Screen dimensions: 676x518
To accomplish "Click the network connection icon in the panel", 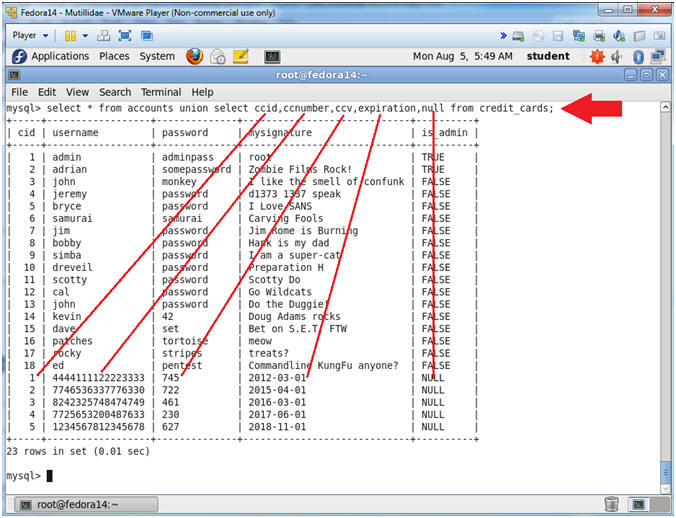I will [658, 56].
